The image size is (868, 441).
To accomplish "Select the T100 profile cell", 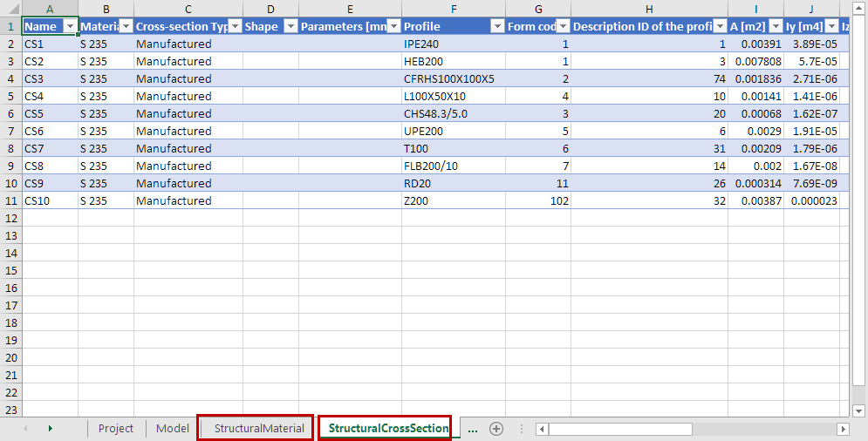I will click(454, 148).
